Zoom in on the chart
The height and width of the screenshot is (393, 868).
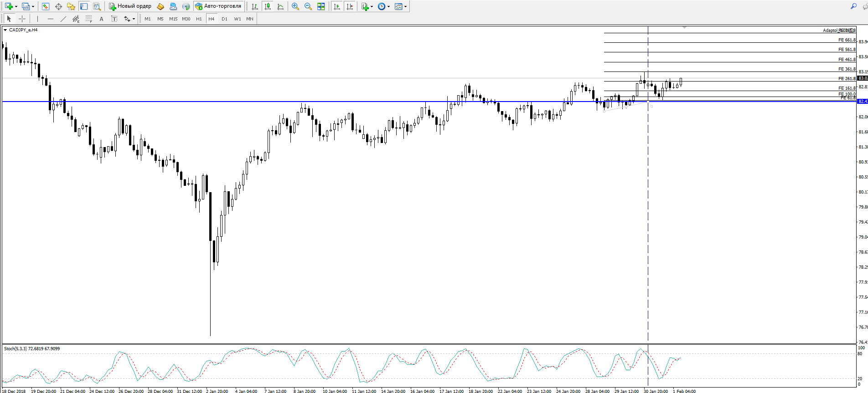click(x=295, y=6)
